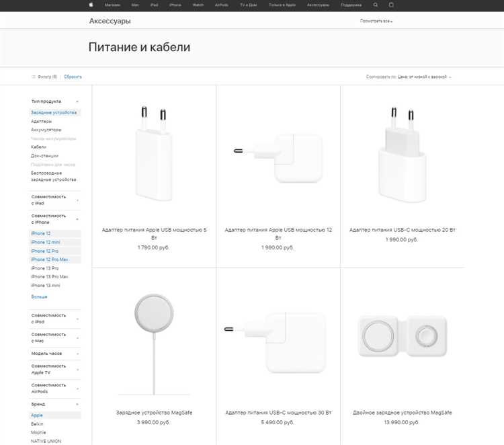504x445 pixels.
Task: Open AirPods in the top navigation
Action: (222, 5)
